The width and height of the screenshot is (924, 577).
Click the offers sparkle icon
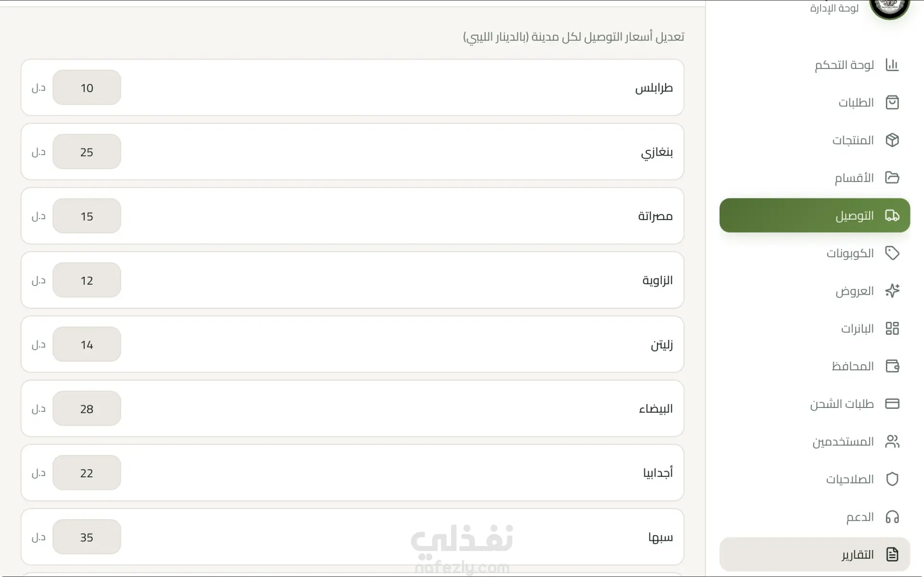pyautogui.click(x=892, y=291)
